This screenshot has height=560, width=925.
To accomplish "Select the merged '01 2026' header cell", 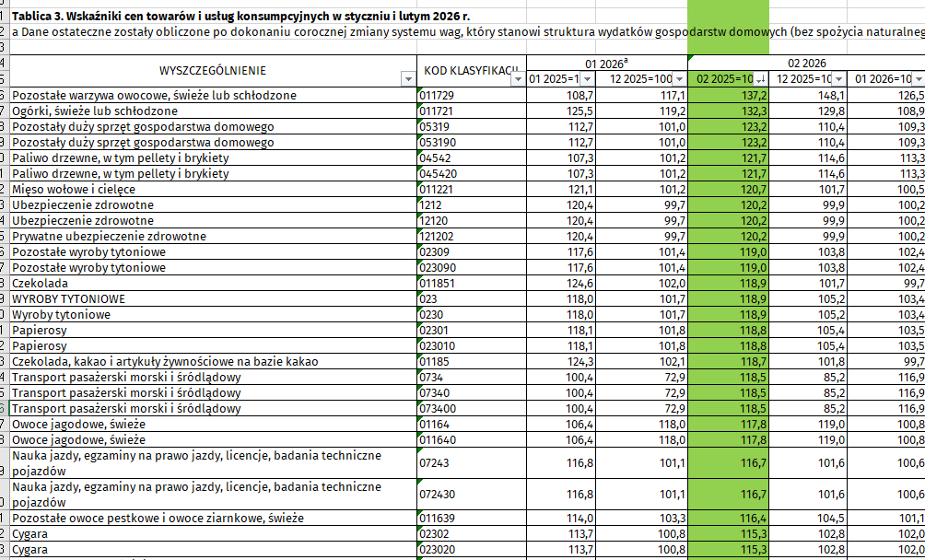I will [x=607, y=64].
